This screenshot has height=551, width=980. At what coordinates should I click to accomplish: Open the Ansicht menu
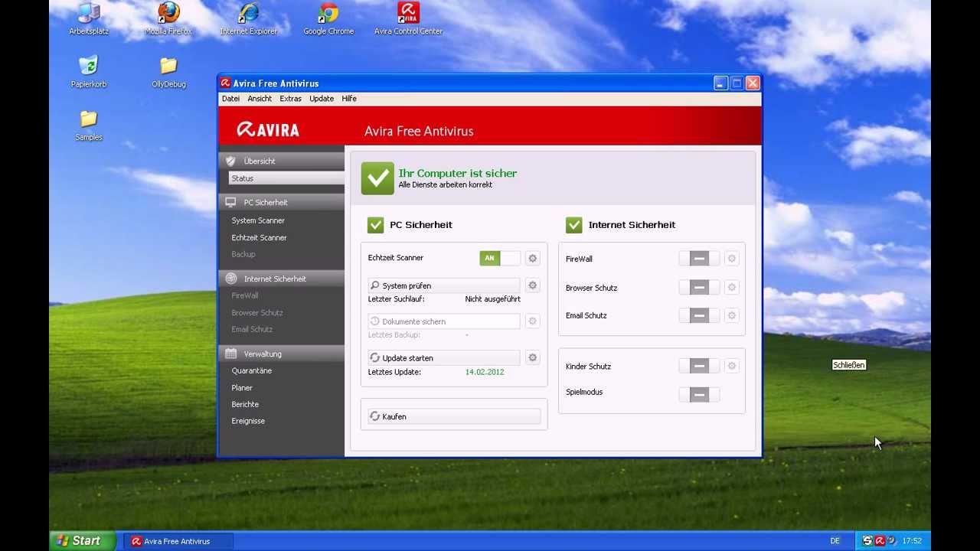pos(260,99)
